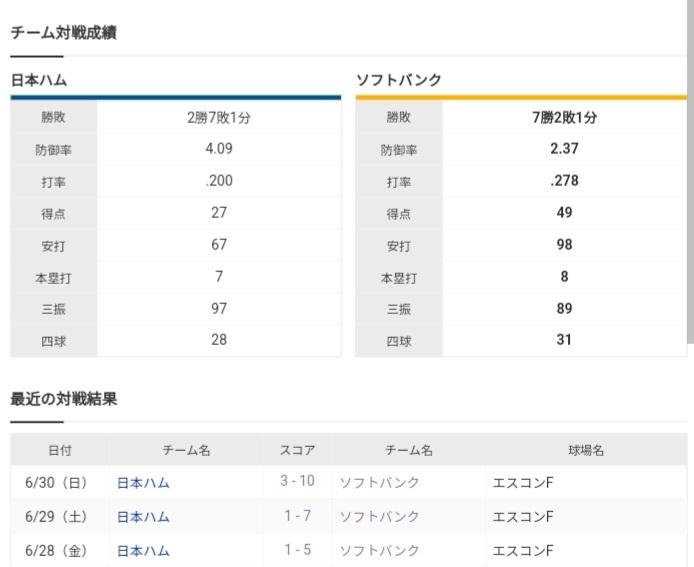Screen dimensions: 694x567
Task: Select ソフトバンク in the 6/28 row
Action: (x=379, y=550)
